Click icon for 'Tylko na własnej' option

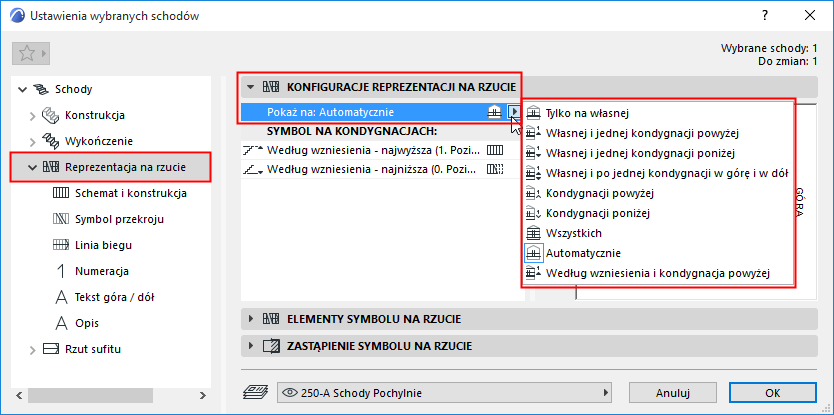[533, 113]
